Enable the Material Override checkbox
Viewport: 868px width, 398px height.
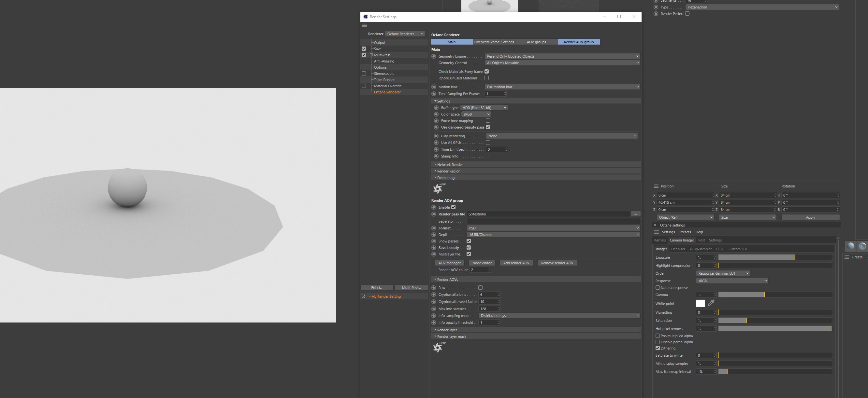[x=364, y=86]
